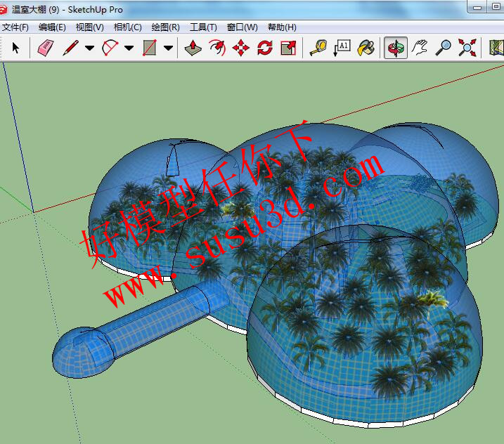The image size is (504, 444).
Task: Open the 编辑(E) Edit menu
Action: tap(52, 27)
